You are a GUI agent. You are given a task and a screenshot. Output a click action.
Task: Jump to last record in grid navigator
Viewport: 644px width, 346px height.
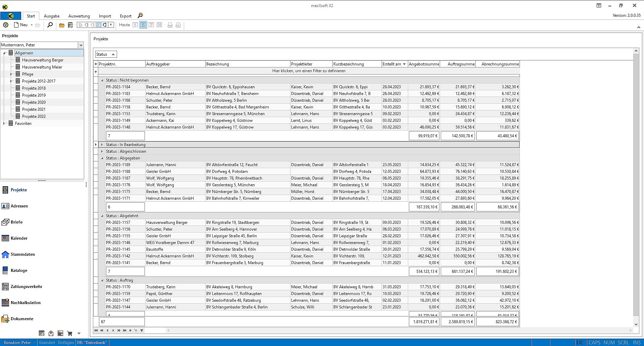pyautogui.click(x=124, y=331)
